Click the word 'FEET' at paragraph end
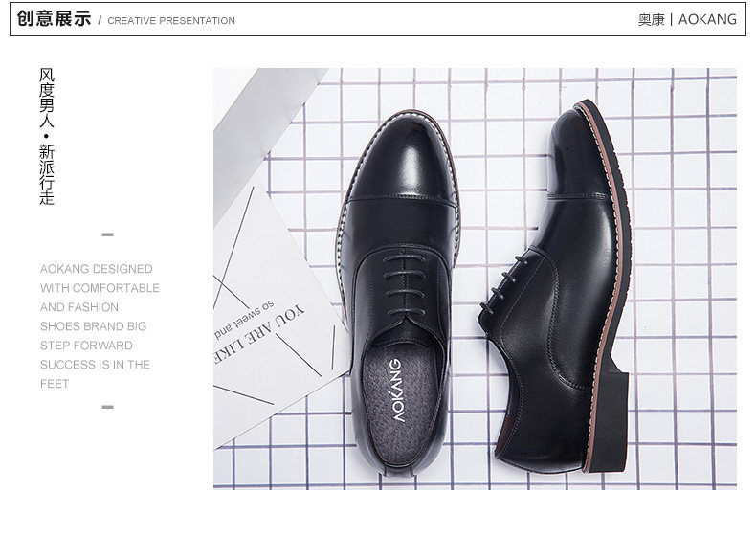Viewport: 756px width, 536px height. [x=55, y=384]
